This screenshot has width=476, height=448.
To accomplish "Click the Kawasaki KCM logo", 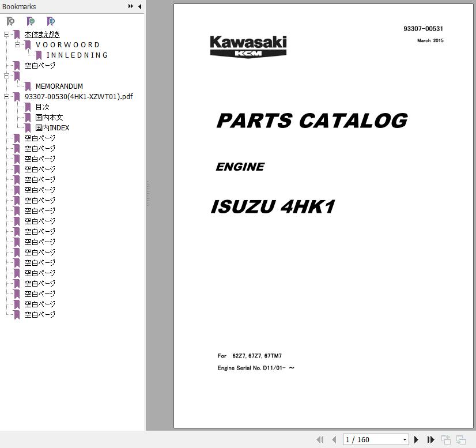I will tap(248, 47).
